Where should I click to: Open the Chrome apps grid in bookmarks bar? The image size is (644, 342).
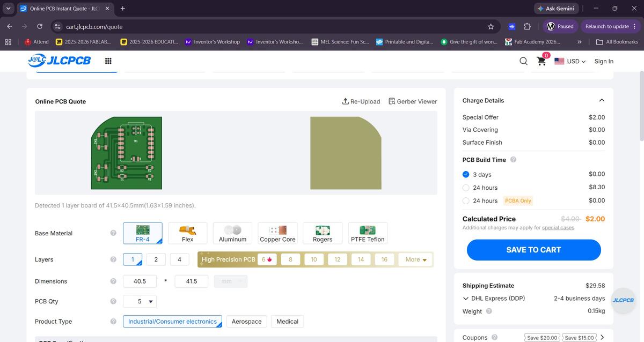[8, 42]
